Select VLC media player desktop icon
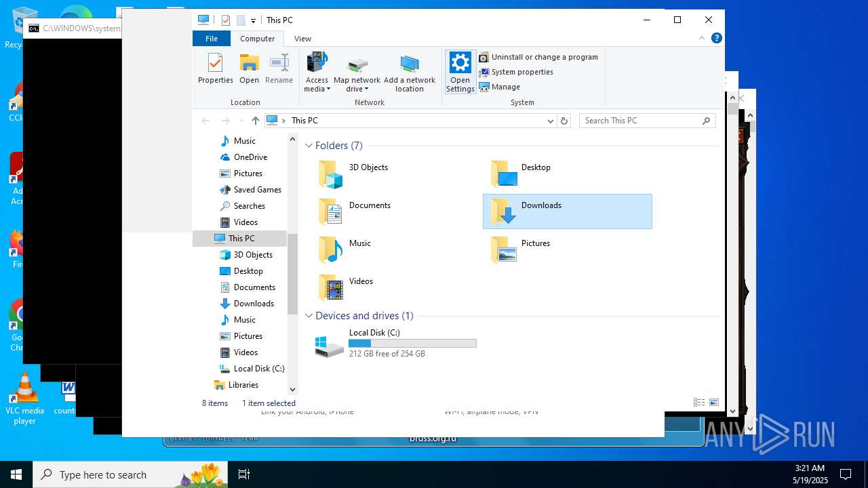The image size is (868, 488). pos(25,399)
